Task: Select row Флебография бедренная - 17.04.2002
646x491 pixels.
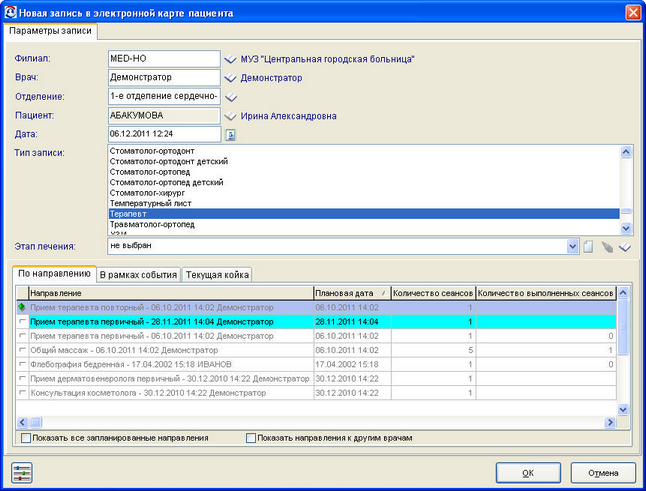Action: point(316,364)
